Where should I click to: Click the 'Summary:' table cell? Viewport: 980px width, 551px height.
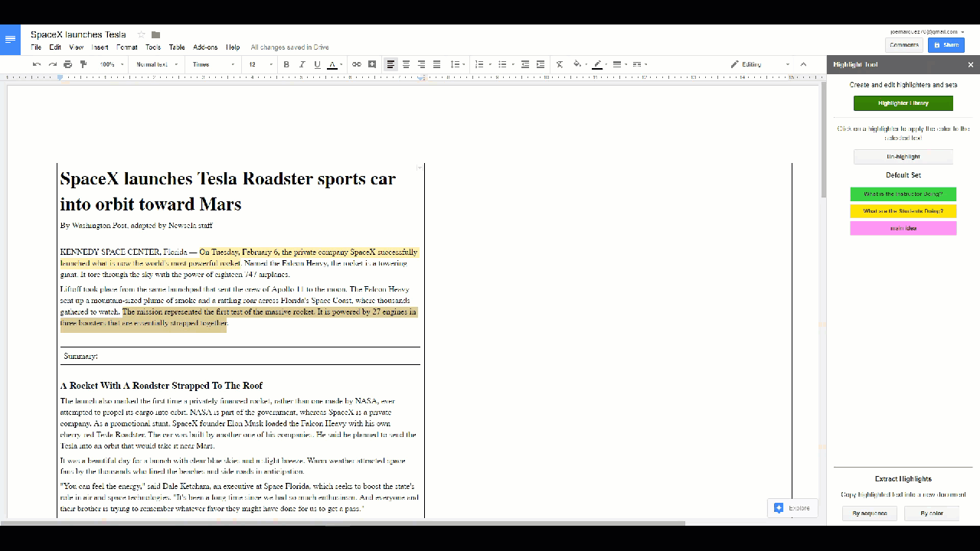[x=240, y=356]
